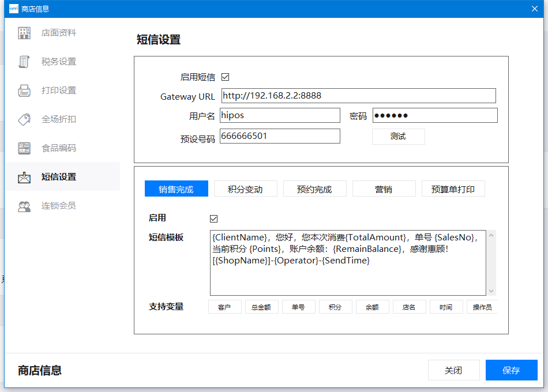This screenshot has height=392, width=548.
Task: Insert the 单号 variable
Action: coord(298,307)
